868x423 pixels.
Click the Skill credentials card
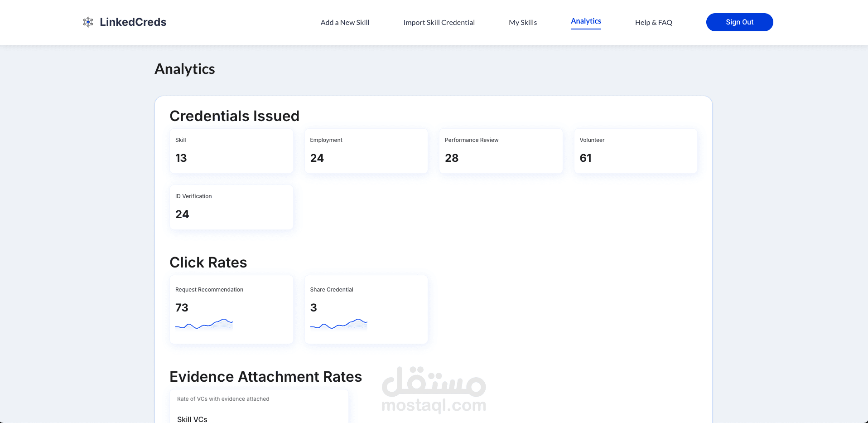point(231,151)
